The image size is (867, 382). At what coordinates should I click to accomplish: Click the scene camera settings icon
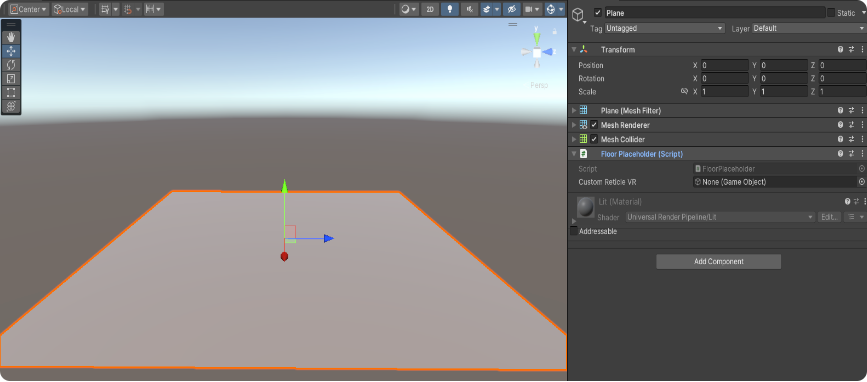[x=529, y=9]
